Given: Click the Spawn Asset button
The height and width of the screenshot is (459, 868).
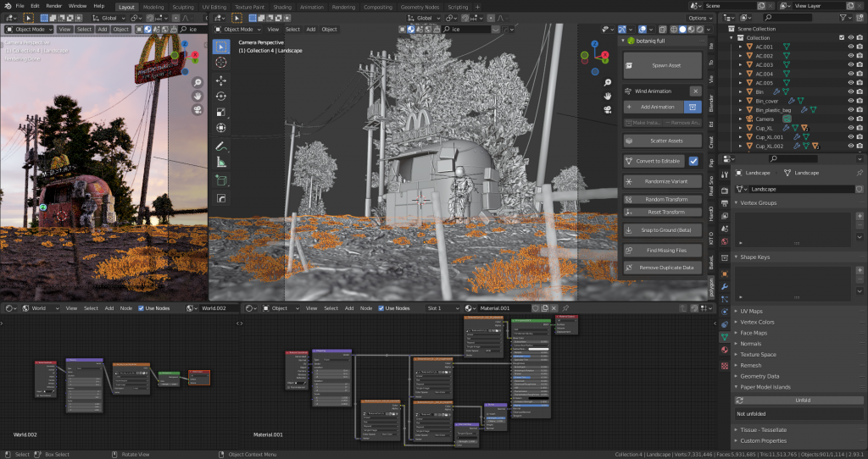Looking at the screenshot, I should click(663, 65).
